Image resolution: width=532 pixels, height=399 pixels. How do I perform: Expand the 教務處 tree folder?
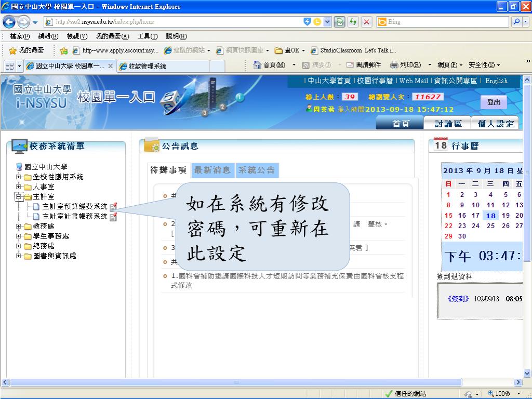pyautogui.click(x=18, y=226)
